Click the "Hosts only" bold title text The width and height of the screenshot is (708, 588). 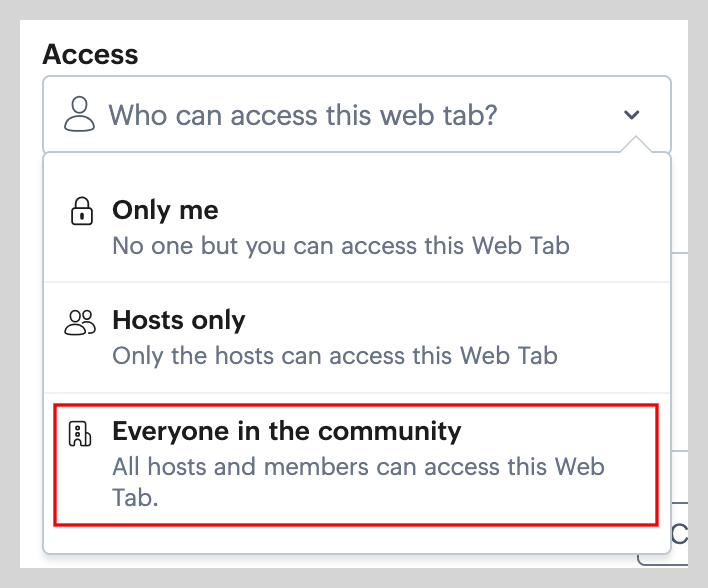click(179, 321)
